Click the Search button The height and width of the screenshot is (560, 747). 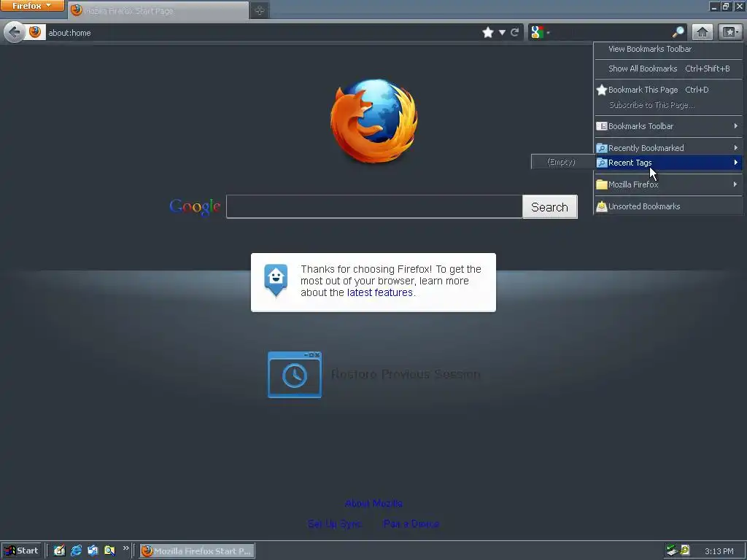pos(550,207)
